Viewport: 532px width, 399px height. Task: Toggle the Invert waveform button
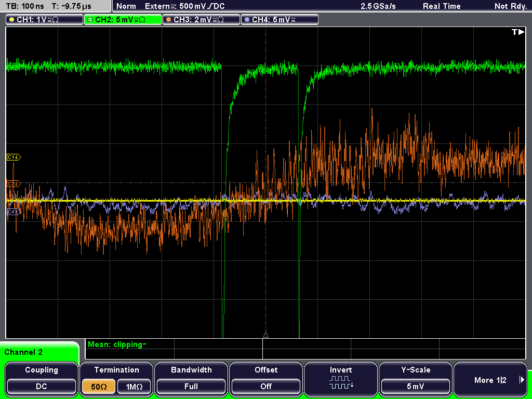(341, 379)
